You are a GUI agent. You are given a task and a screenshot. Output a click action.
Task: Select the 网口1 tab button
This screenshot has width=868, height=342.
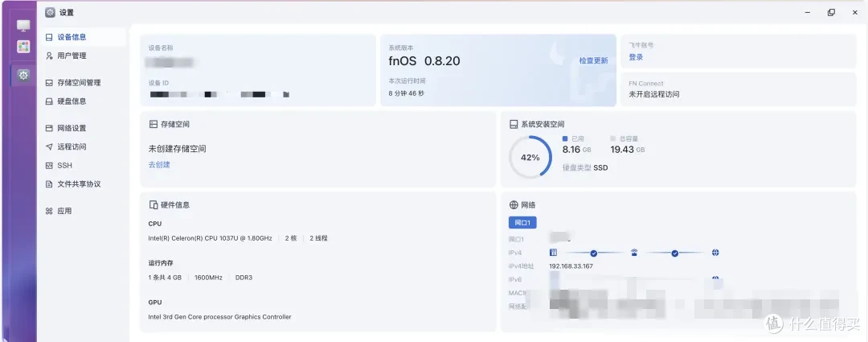click(522, 223)
